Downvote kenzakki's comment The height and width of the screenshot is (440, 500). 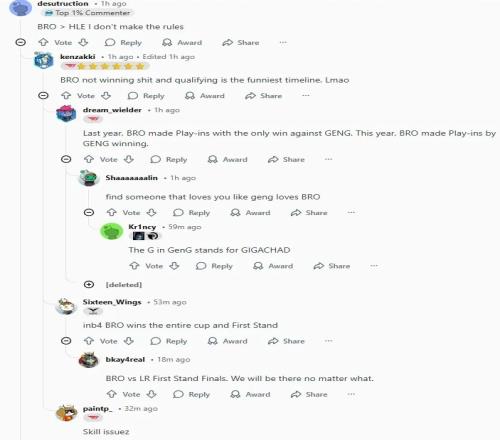(x=106, y=96)
